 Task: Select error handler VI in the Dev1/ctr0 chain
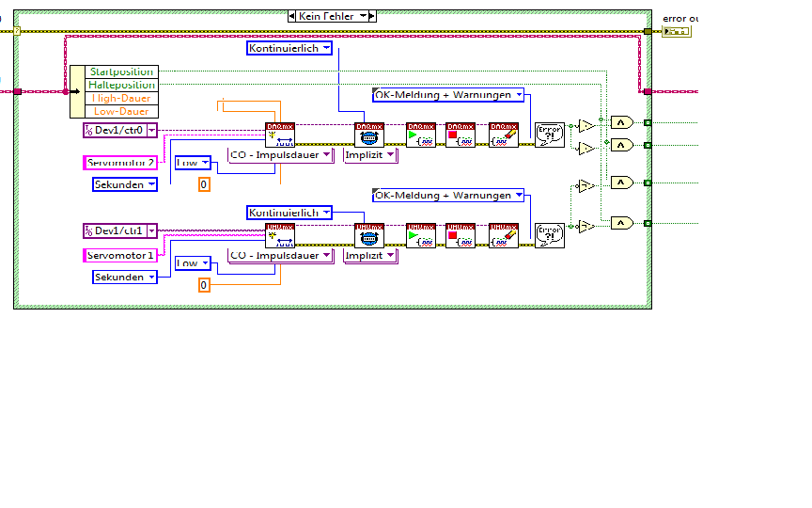550,135
